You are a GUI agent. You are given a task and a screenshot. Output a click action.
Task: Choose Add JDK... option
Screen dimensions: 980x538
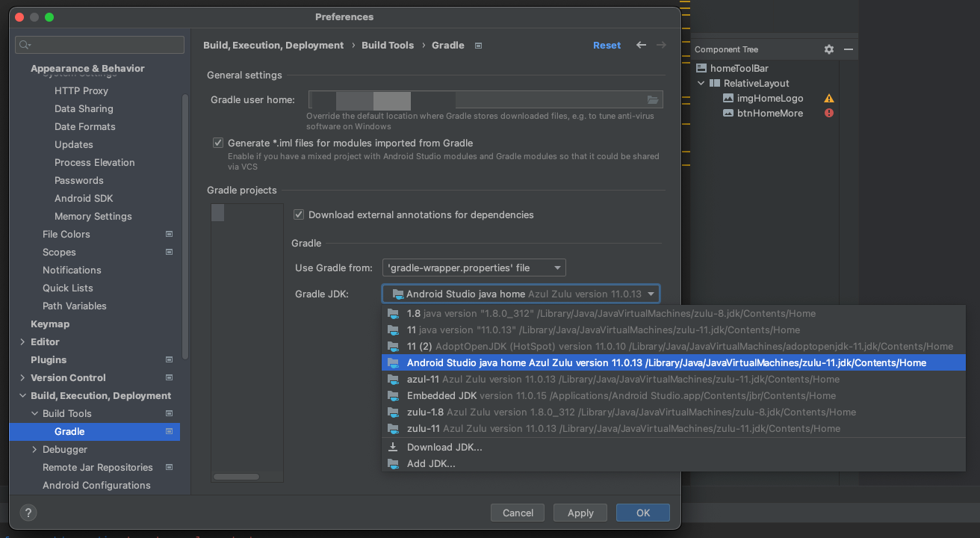click(674, 464)
